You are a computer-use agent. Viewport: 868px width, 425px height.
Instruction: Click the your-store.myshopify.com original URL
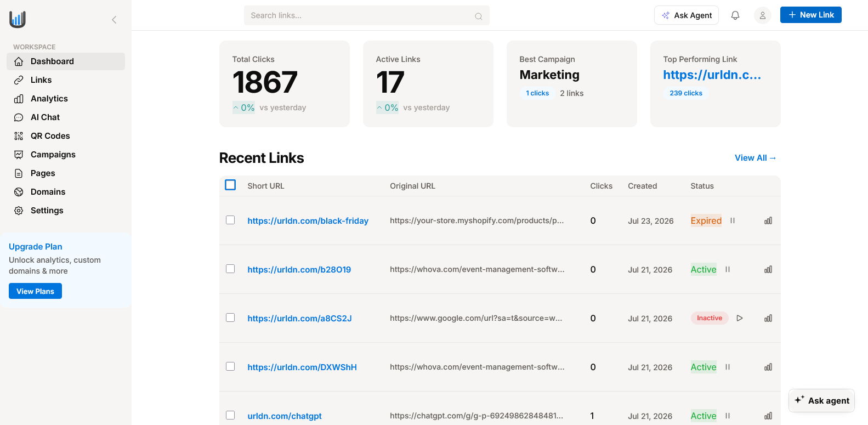click(x=477, y=220)
